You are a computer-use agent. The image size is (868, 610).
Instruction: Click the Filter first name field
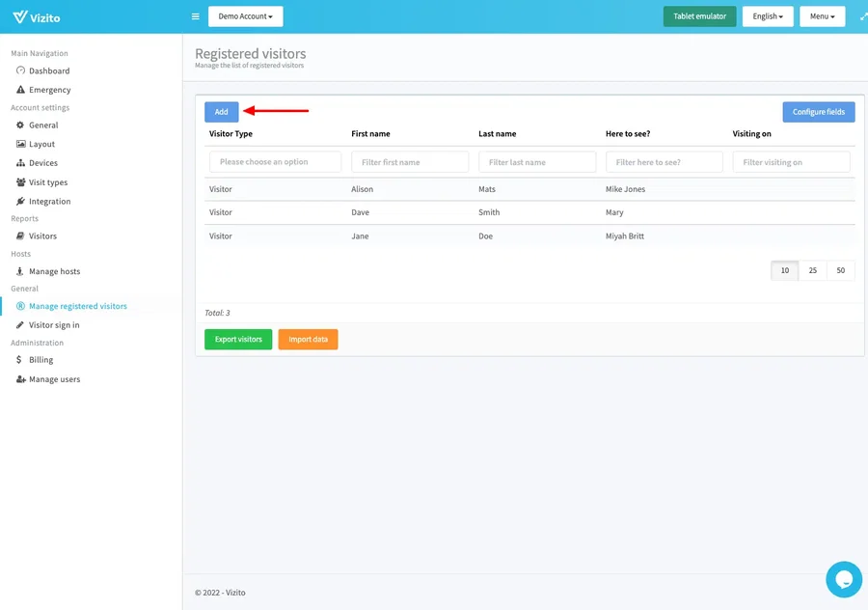(x=409, y=162)
